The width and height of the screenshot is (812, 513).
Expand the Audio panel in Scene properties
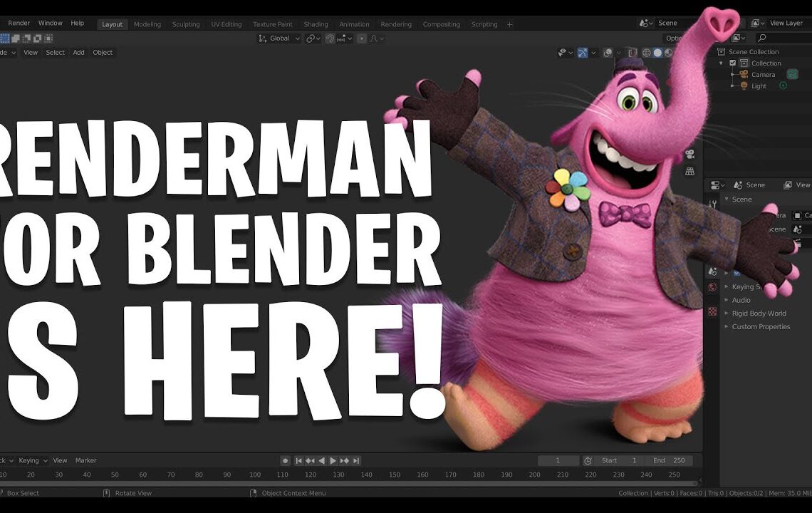pyautogui.click(x=741, y=300)
